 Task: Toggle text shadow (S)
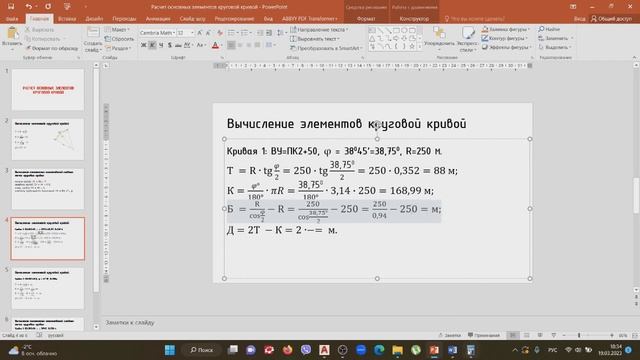(169, 45)
